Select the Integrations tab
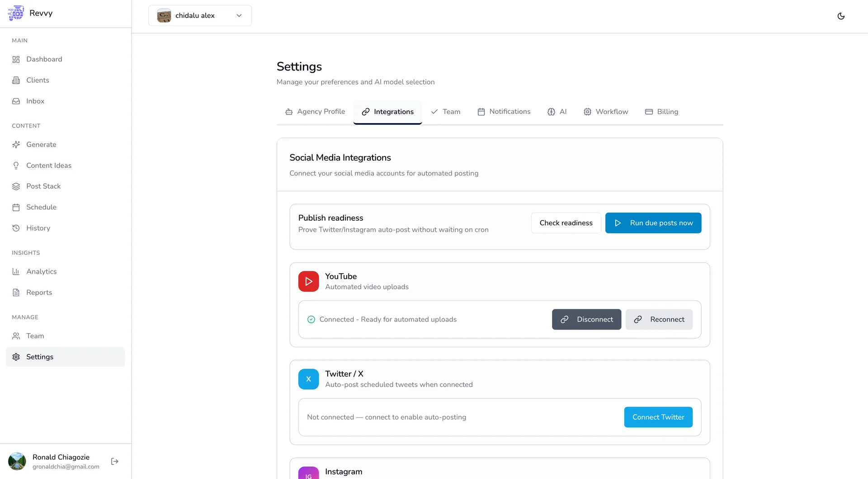The height and width of the screenshot is (479, 868). (x=387, y=112)
